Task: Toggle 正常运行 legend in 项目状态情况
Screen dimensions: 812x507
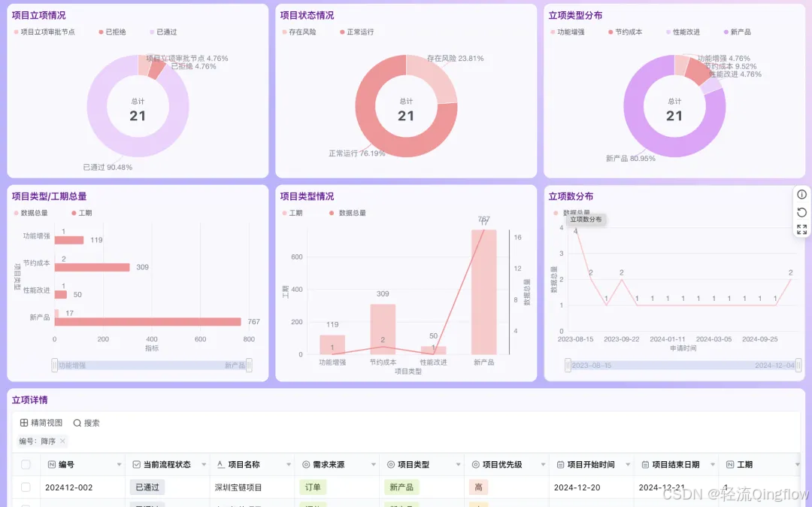Action: 357,32
